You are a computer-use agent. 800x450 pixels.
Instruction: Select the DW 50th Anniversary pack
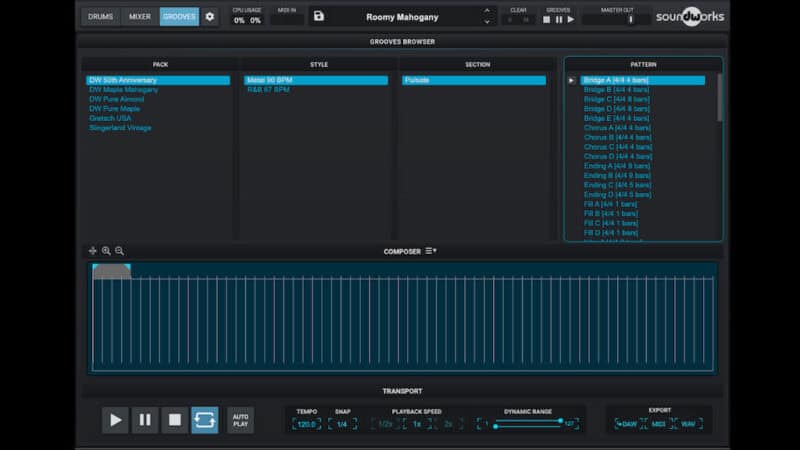(158, 81)
